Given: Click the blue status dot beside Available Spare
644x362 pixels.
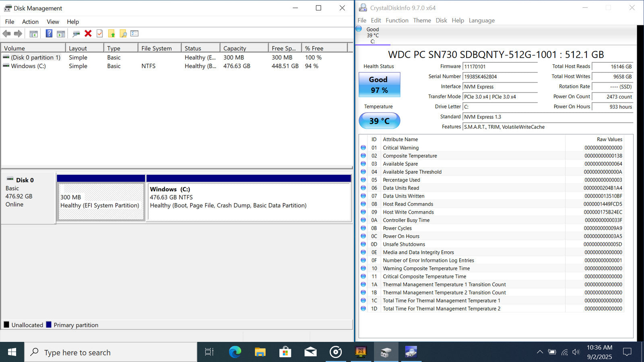Looking at the screenshot, I should 363,164.
